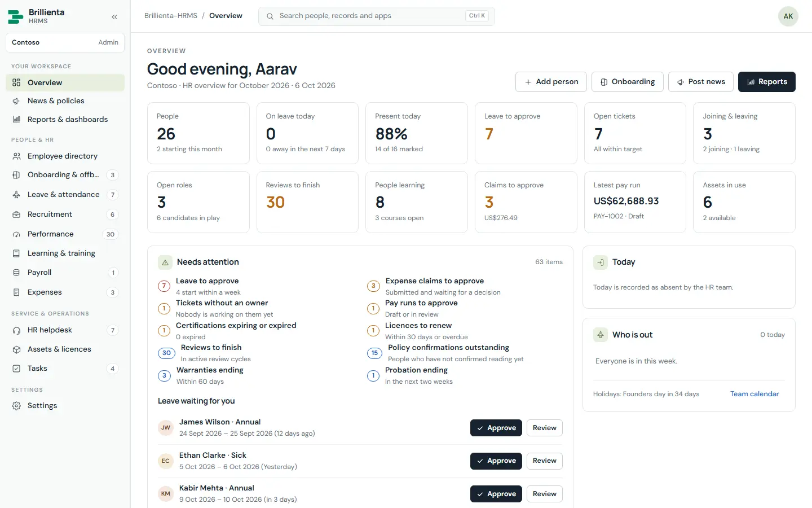Click the Leave to approve count badge 7

[164, 286]
